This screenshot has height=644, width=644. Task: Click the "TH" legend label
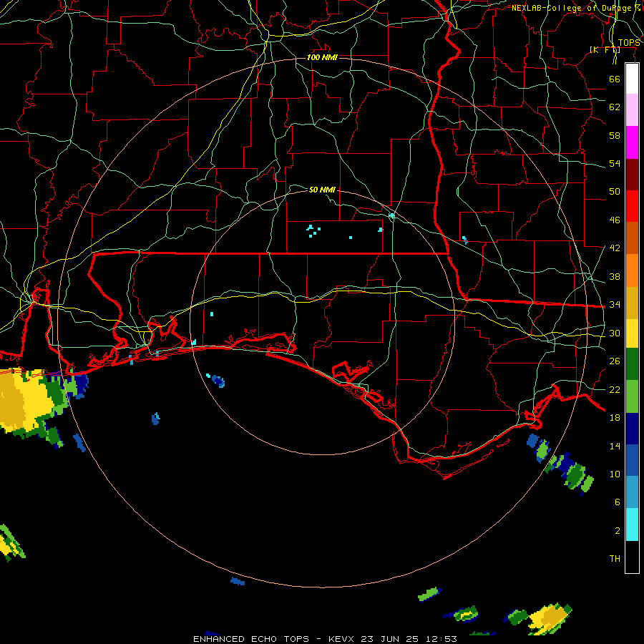615,559
